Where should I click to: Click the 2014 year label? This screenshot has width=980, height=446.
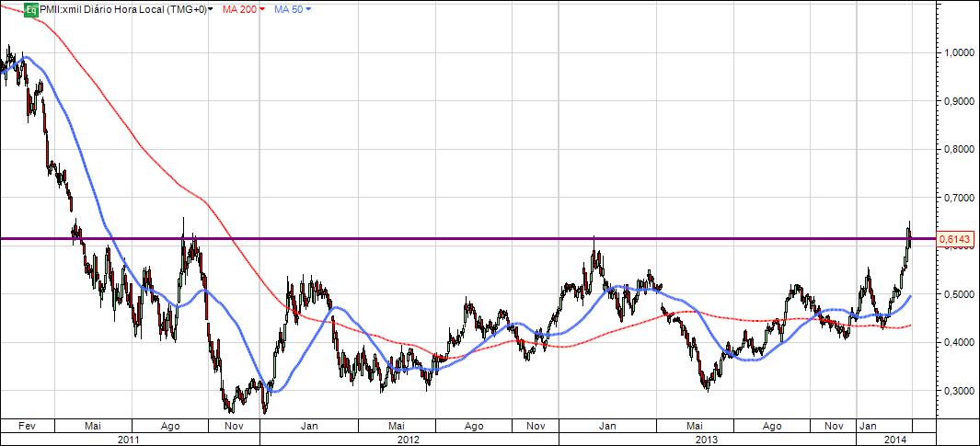pos(896,440)
